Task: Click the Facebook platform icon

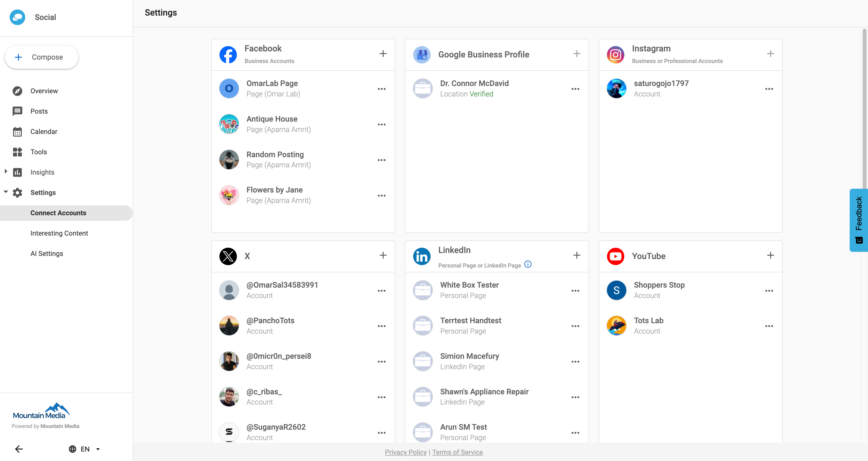Action: [228, 54]
